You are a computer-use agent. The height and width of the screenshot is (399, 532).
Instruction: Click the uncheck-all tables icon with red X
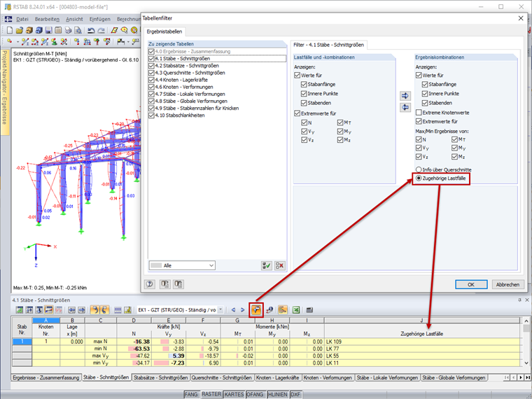pyautogui.click(x=280, y=266)
